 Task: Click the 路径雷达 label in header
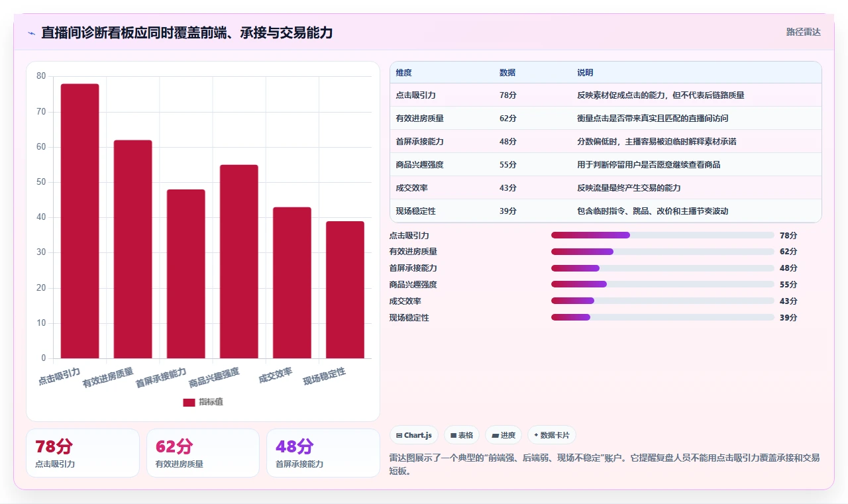(x=803, y=32)
